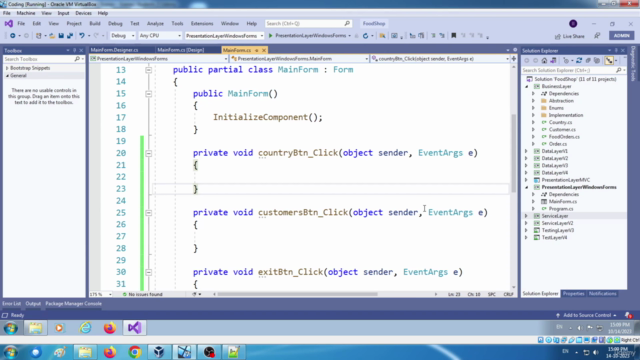Collapse countryBtn_Click method outlining at line 20
Viewport: 640px width, 360px height.
[149, 153]
